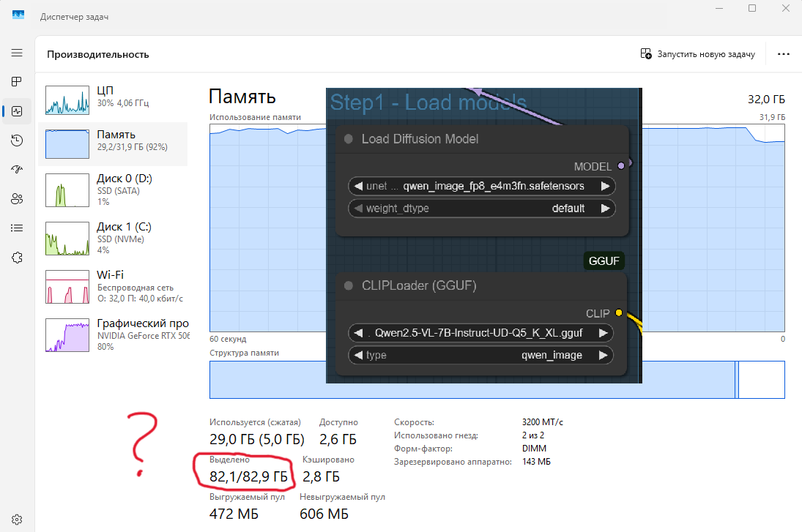
Task: Click previous arrow on CLIPLoader type selector
Action: (358, 355)
